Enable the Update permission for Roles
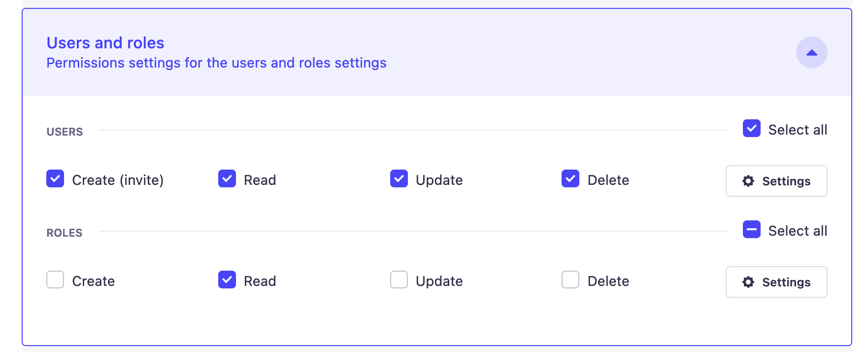 (x=399, y=280)
